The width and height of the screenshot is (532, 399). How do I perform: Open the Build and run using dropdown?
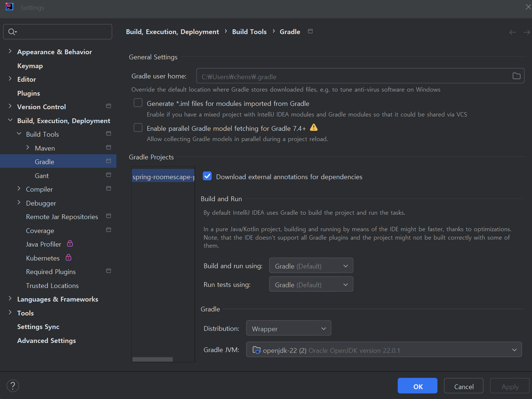[311, 266]
